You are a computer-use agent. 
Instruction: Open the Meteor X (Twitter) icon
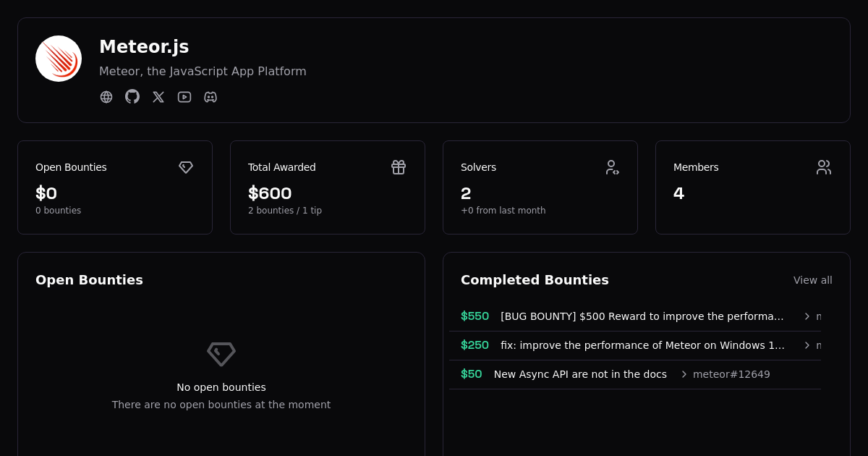pyautogui.click(x=158, y=97)
